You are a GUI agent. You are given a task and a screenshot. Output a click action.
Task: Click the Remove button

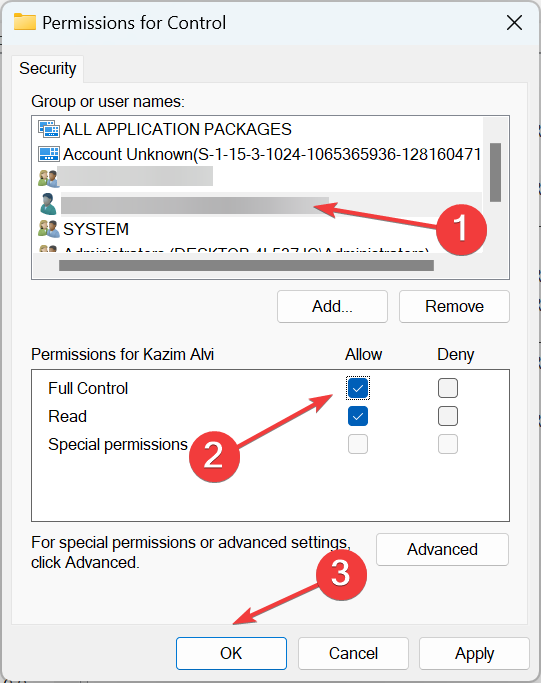tap(454, 306)
